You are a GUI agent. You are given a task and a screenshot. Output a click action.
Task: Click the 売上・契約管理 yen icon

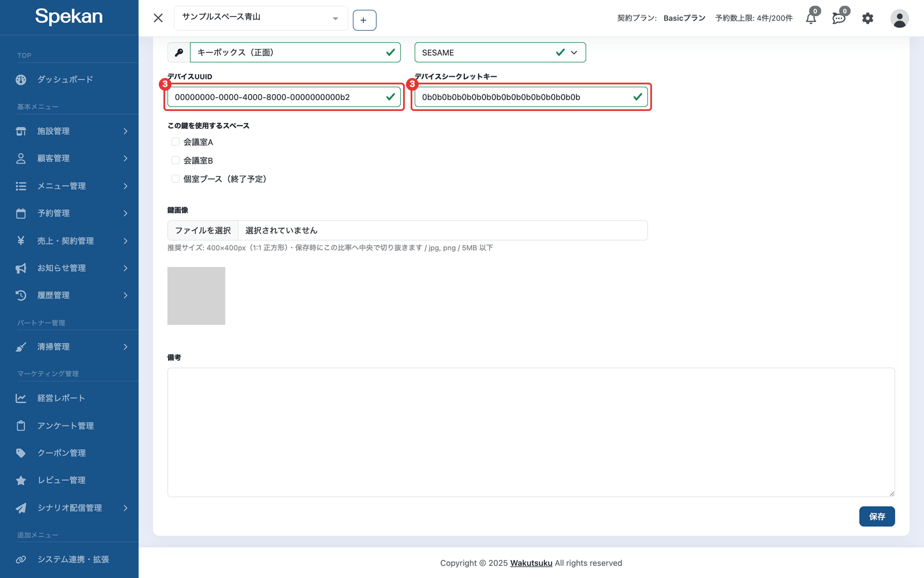point(21,240)
